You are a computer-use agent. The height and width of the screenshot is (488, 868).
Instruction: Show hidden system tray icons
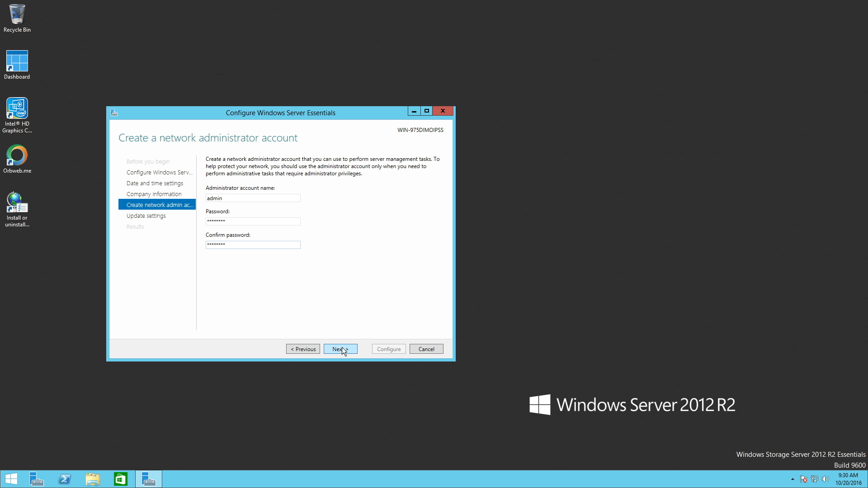(793, 479)
